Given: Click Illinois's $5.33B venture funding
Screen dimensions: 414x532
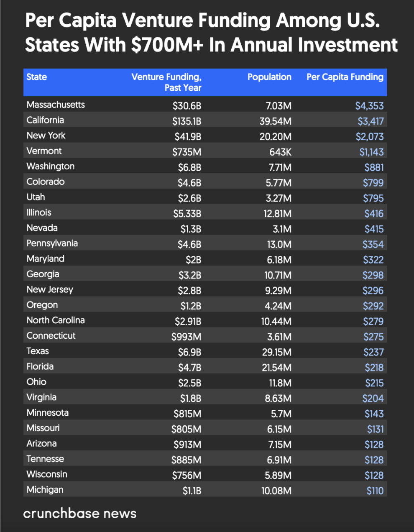Looking at the screenshot, I should click(187, 214).
